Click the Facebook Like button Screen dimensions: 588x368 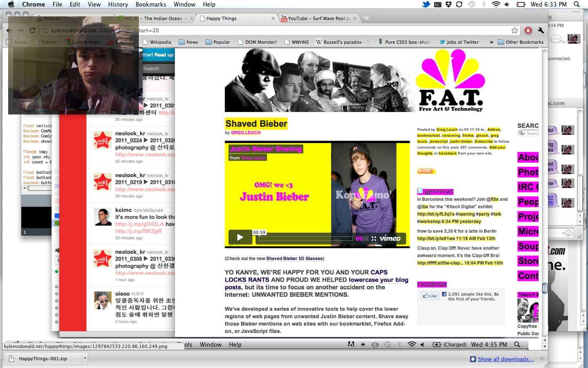pyautogui.click(x=430, y=296)
